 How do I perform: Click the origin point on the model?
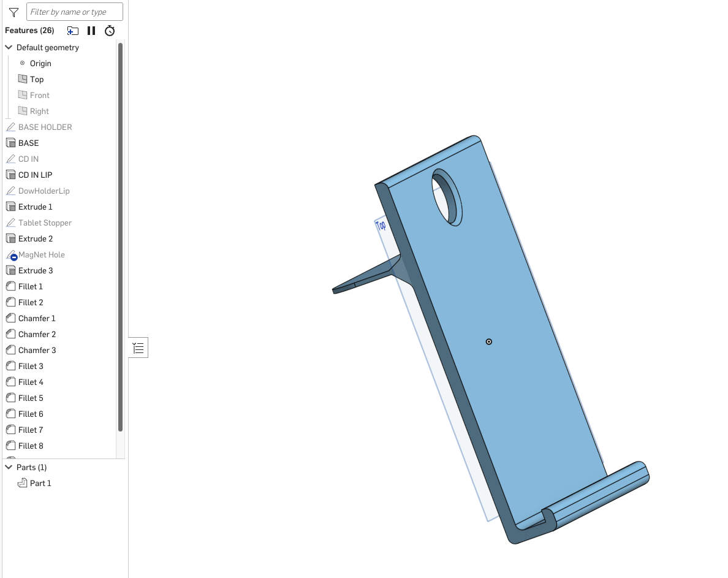coord(488,341)
